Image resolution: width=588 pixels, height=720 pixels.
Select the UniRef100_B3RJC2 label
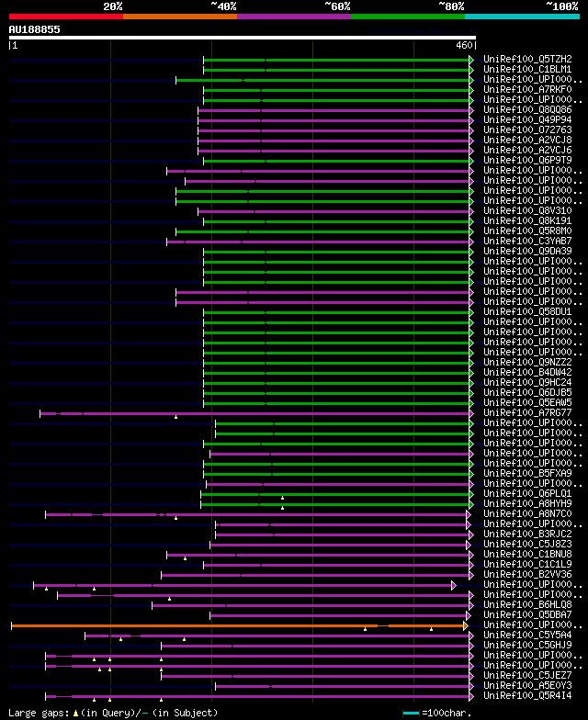527,534
